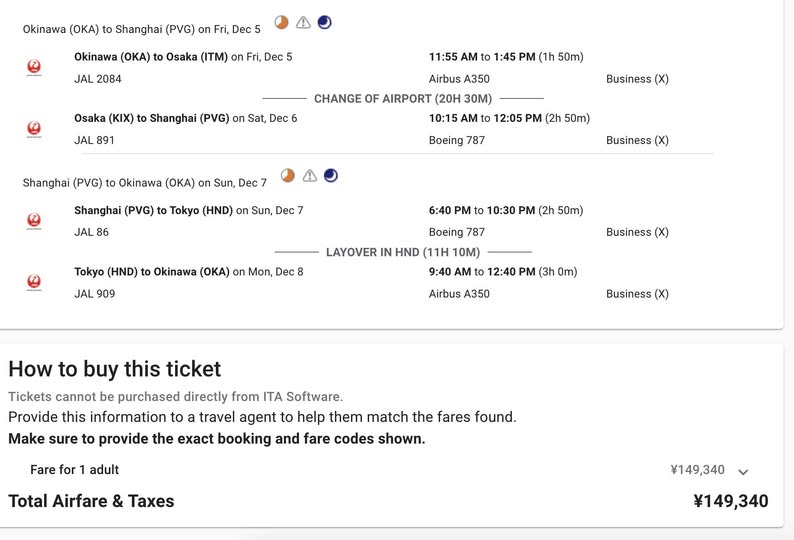
Task: Expand the Fare for 1 adult row
Action: pos(75,470)
